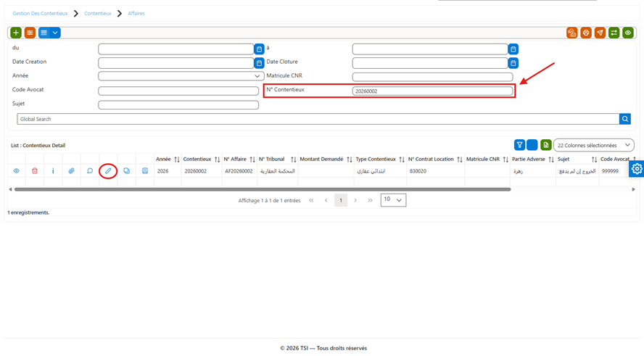Click the comment bubble icon in row
This screenshot has width=644, height=356.
(x=89, y=171)
